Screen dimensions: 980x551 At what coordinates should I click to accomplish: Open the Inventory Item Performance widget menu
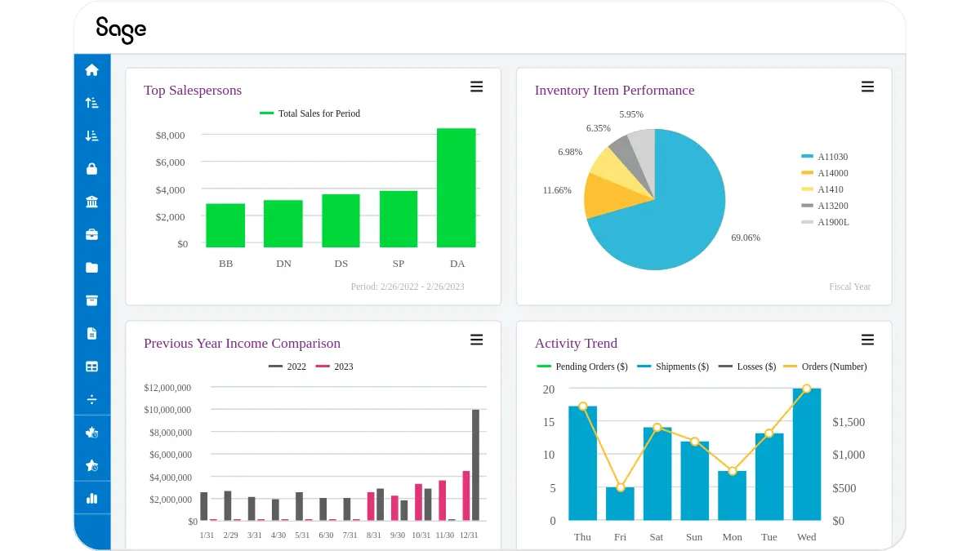(x=867, y=86)
